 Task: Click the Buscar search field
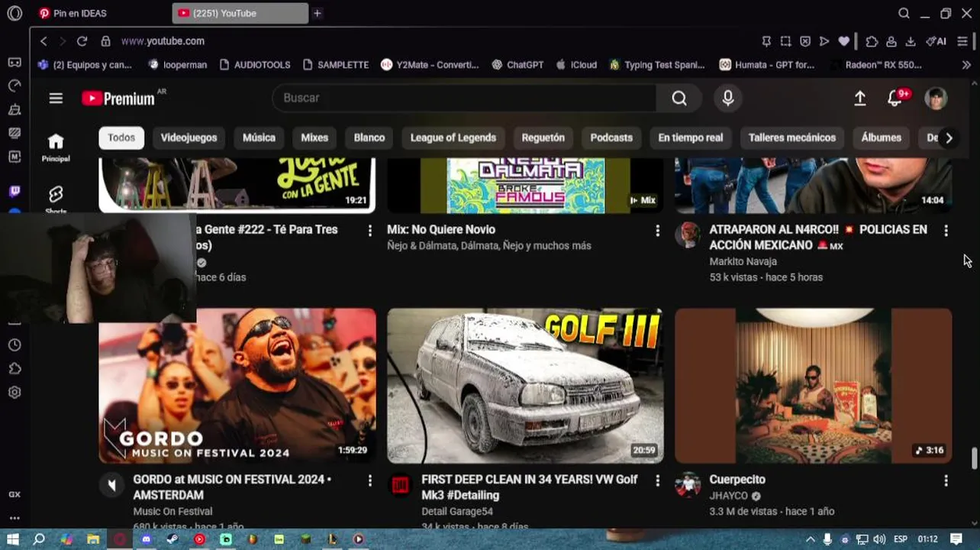pyautogui.click(x=464, y=98)
